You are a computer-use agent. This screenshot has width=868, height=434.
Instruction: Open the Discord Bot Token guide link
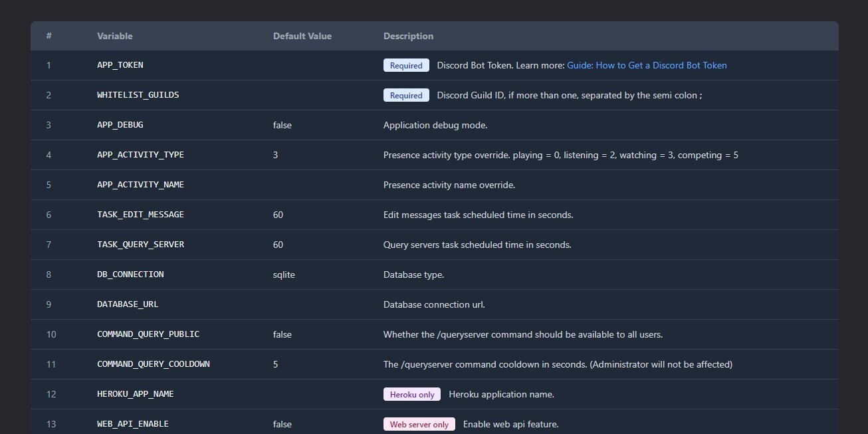pyautogui.click(x=647, y=65)
